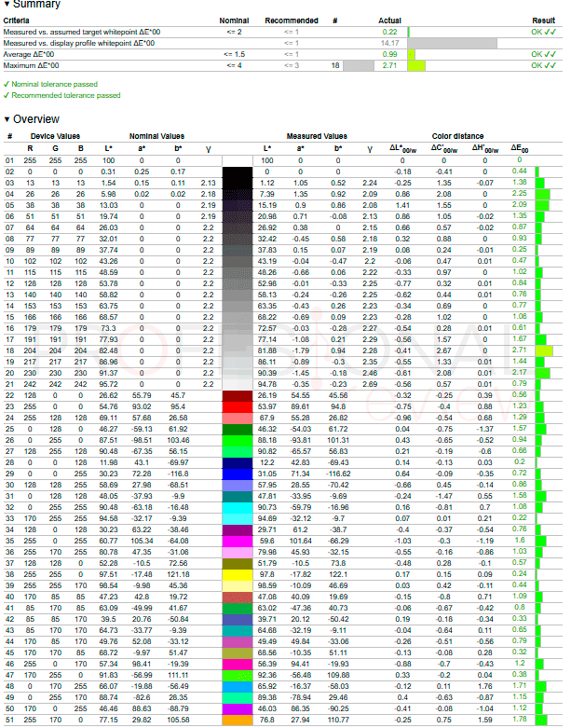Click the yellow swatch in row 38
The width and height of the screenshot is (571, 728).
[238, 574]
